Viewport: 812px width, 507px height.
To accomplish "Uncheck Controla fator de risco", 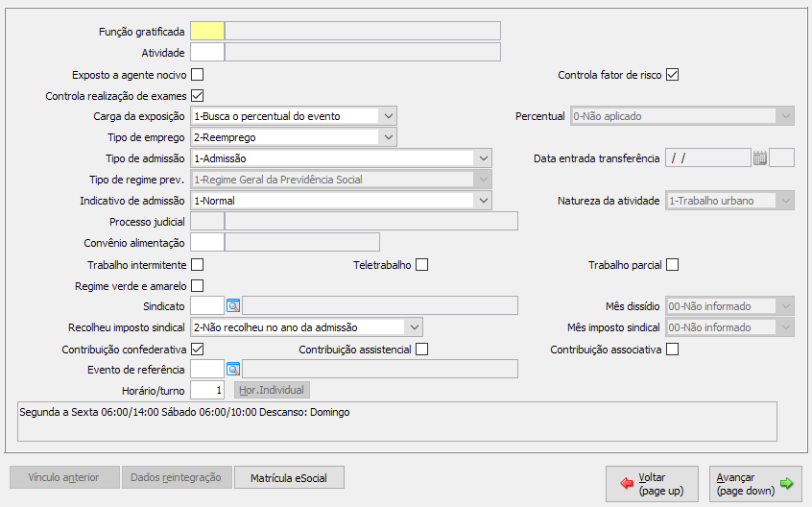I will click(x=672, y=75).
